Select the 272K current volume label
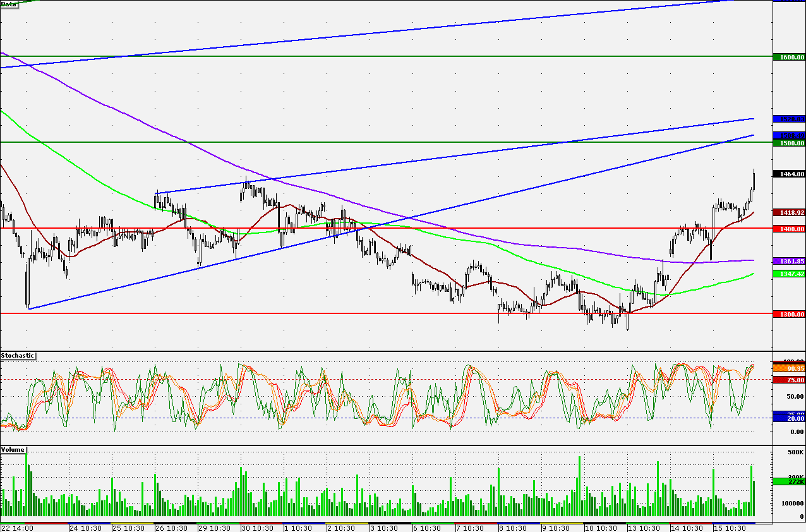The height and width of the screenshot is (532, 806). [790, 482]
